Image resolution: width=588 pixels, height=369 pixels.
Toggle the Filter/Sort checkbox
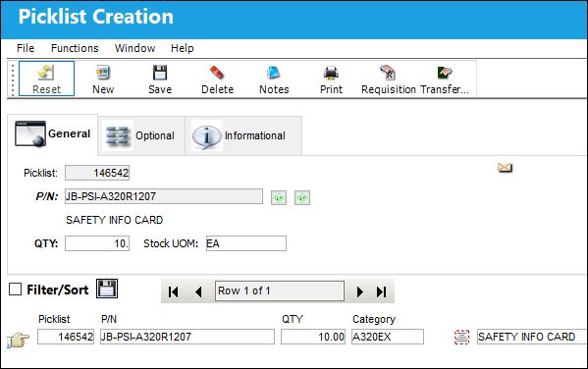(15, 290)
